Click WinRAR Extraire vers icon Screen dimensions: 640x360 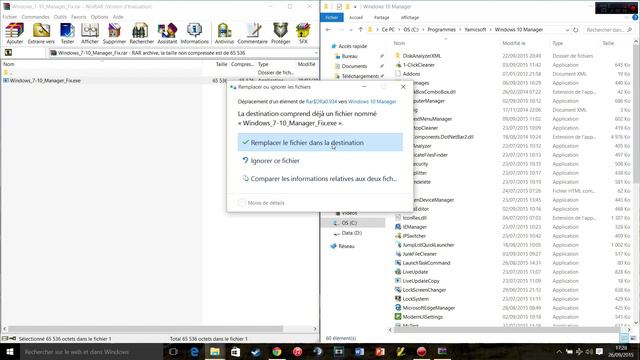point(41,33)
